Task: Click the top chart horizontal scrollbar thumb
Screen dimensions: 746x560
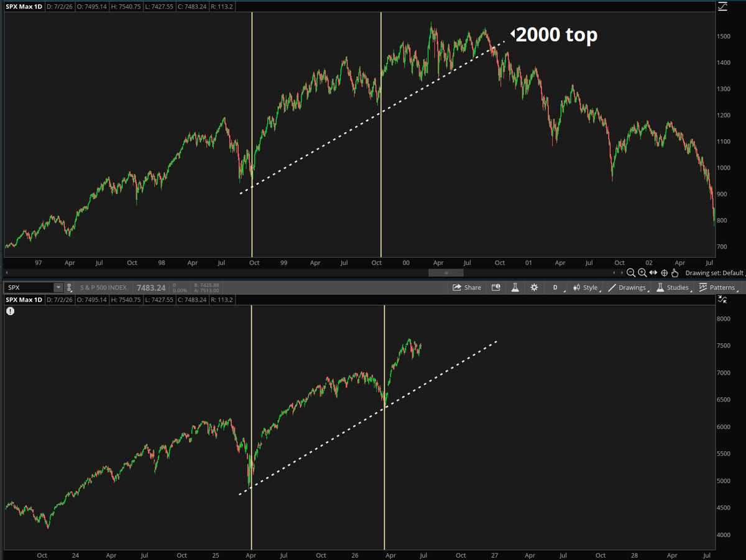Action: tap(445, 273)
